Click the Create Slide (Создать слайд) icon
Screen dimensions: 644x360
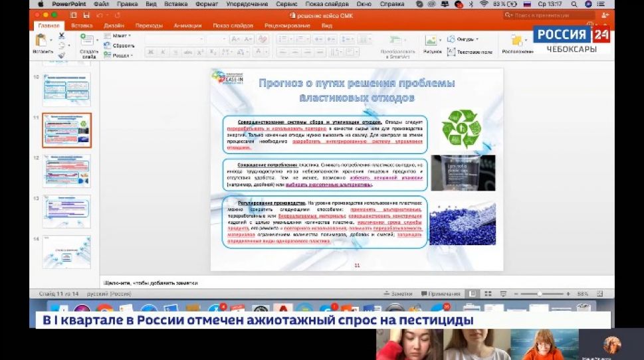click(x=86, y=40)
